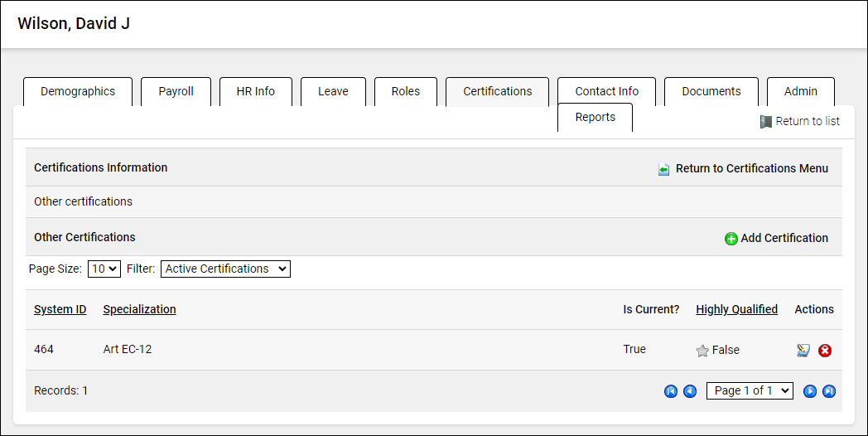Open the Page 1 of 1 selector
Image resolution: width=868 pixels, height=436 pixels.
(750, 390)
